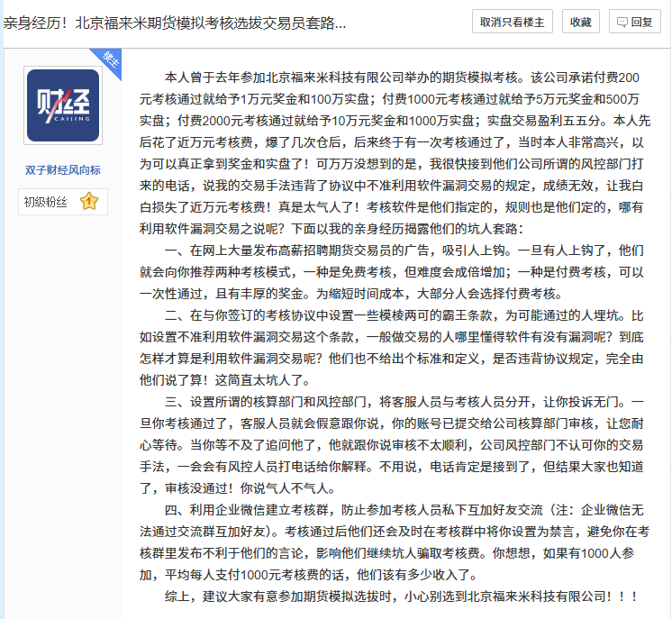Open the 财经 CAIJING avatar image
The width and height of the screenshot is (672, 619).
[63, 105]
